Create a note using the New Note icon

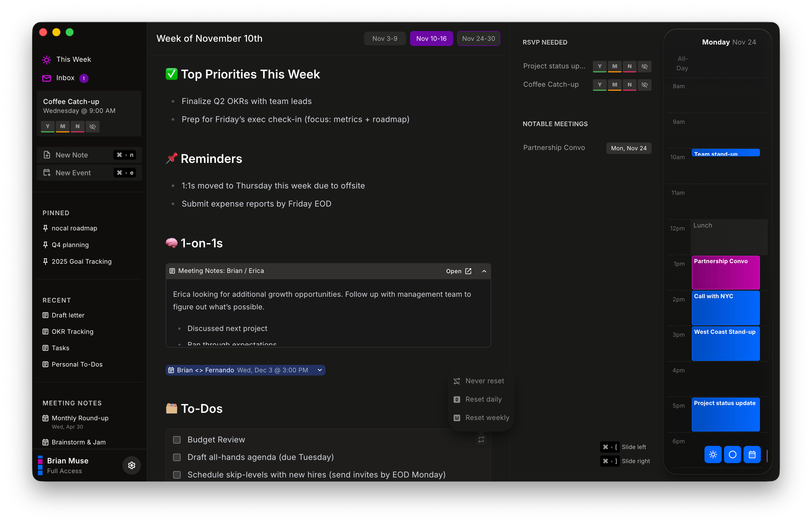pos(47,155)
